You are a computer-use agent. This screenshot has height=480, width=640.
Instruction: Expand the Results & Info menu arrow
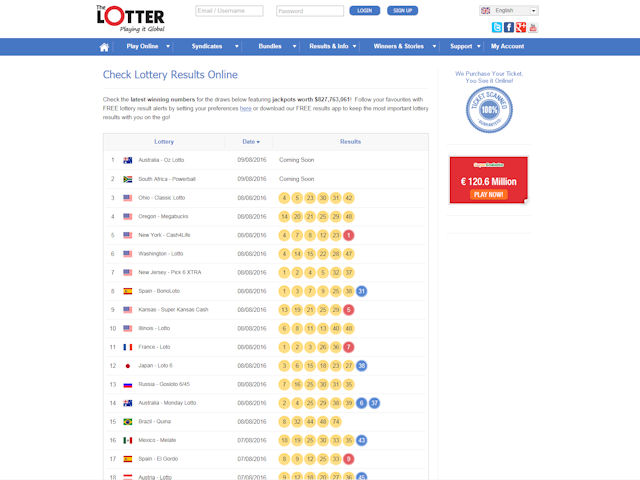pyautogui.click(x=354, y=47)
